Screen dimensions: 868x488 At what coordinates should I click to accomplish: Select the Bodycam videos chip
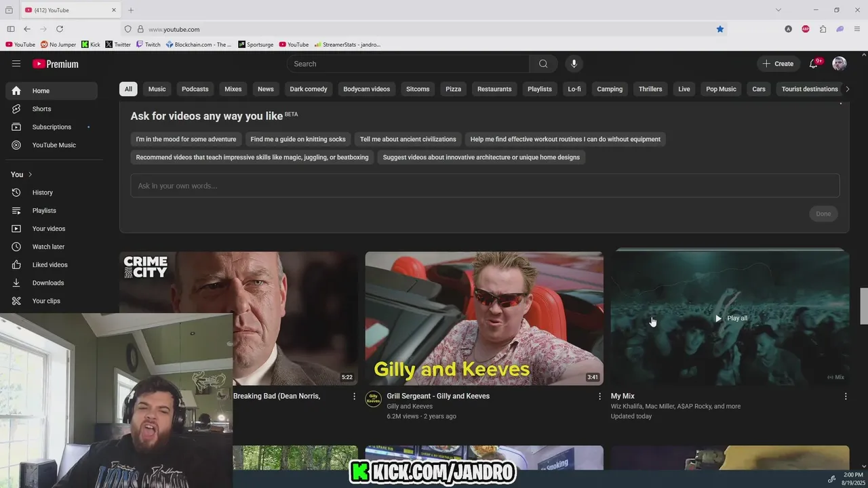pyautogui.click(x=367, y=89)
